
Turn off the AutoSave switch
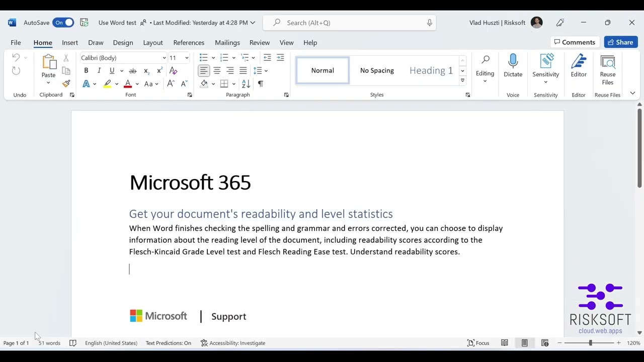64,23
